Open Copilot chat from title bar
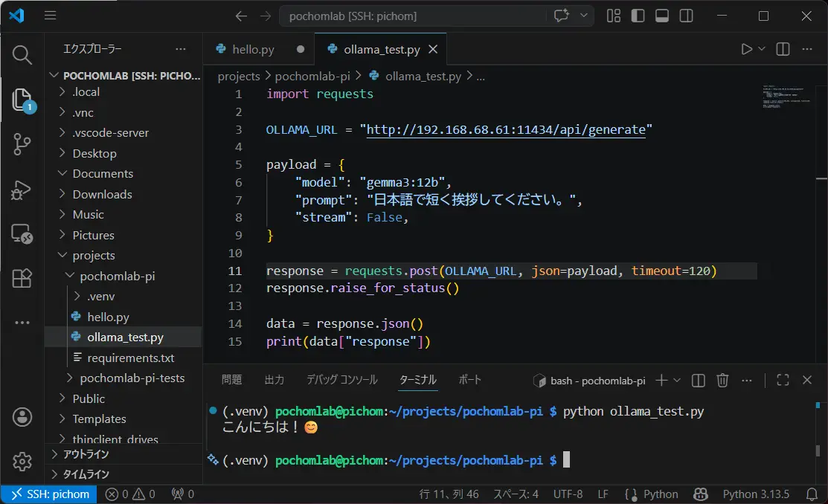 coord(562,16)
